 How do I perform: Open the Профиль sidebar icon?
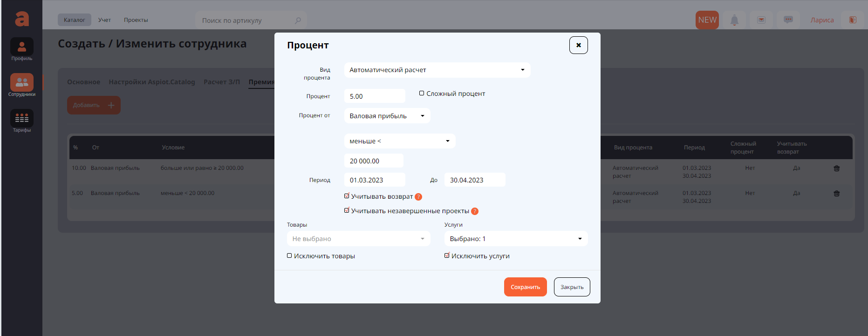click(x=22, y=47)
